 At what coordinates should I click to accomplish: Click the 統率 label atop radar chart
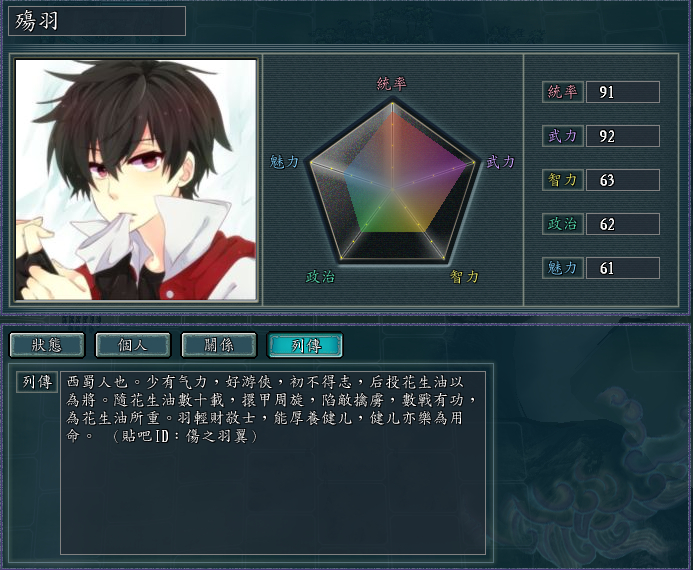(x=392, y=84)
